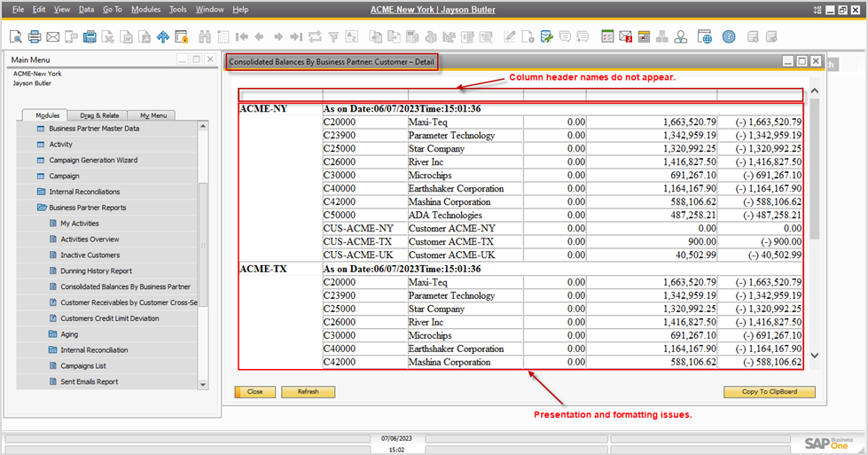Click the Copy To ClipBoard button
Image resolution: width=868 pixels, height=455 pixels.
(x=769, y=391)
